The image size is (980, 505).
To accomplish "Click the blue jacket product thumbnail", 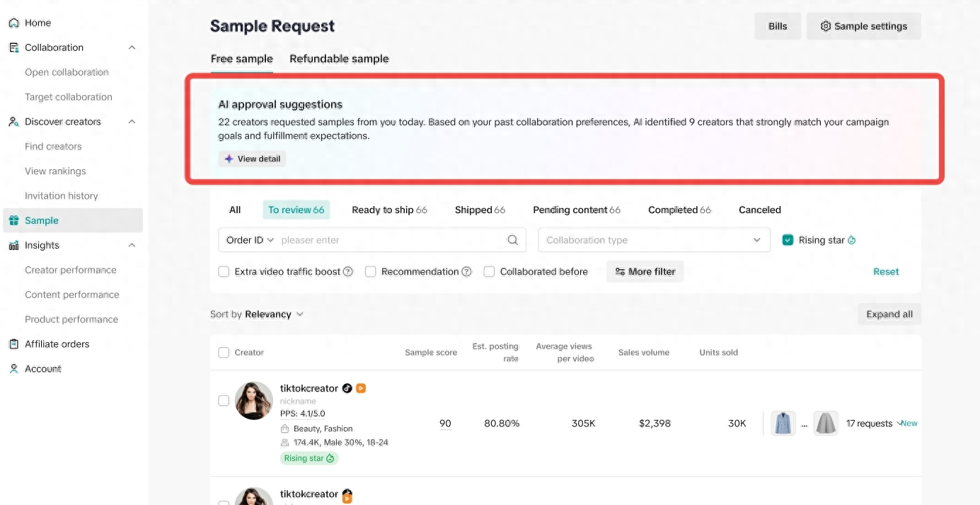I will (x=783, y=424).
